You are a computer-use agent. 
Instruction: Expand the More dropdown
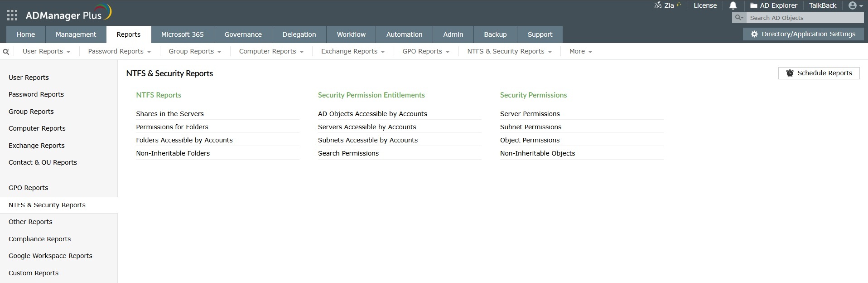click(x=581, y=51)
